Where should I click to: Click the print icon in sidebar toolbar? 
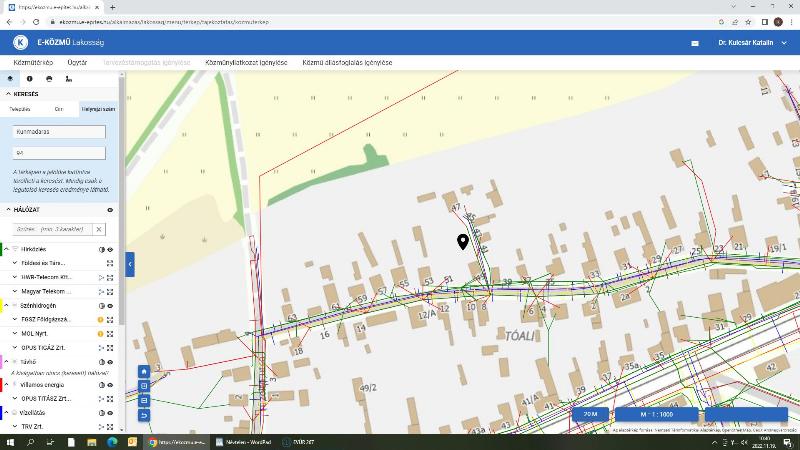point(49,79)
